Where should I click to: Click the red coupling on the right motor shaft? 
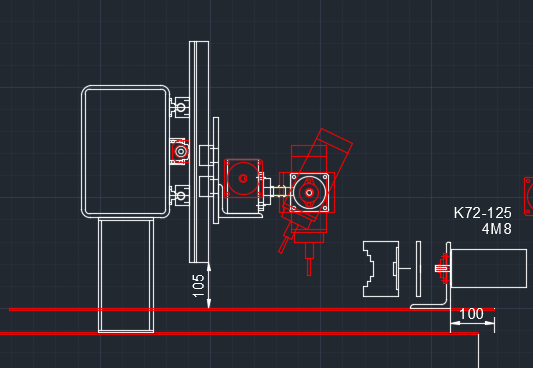(444, 268)
